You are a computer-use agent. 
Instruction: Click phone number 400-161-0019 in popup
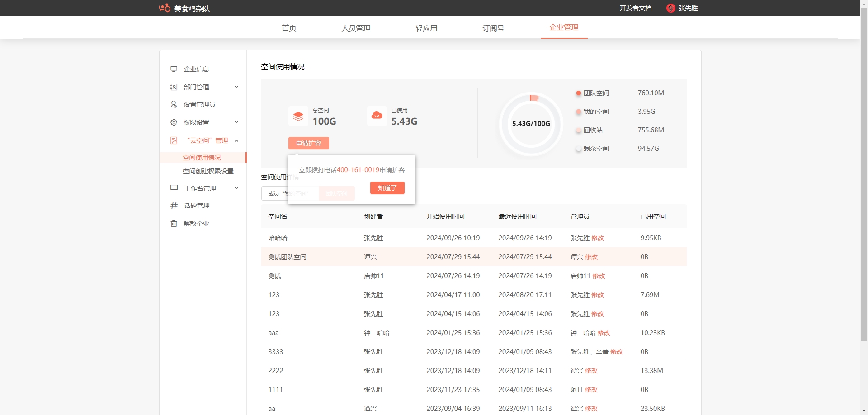pos(358,170)
